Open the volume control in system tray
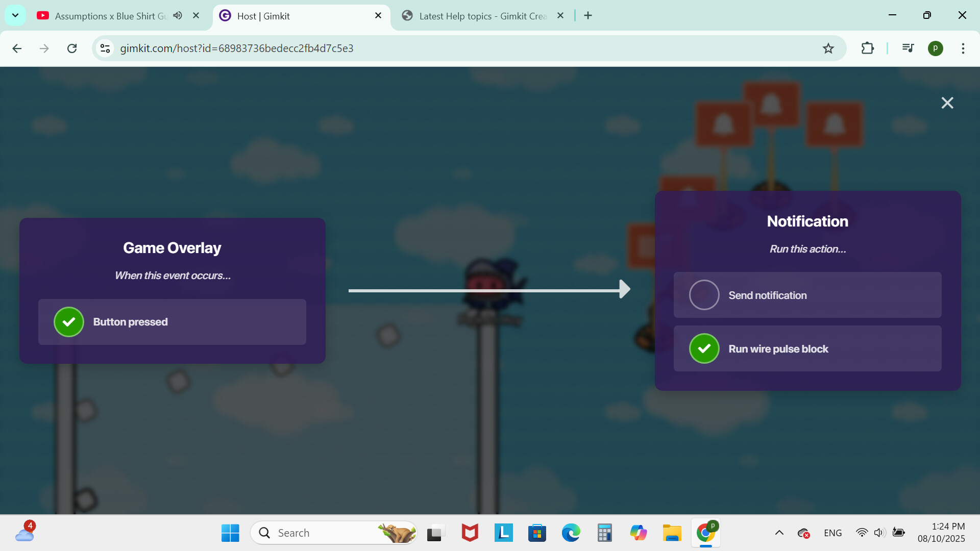980x551 pixels. click(878, 533)
